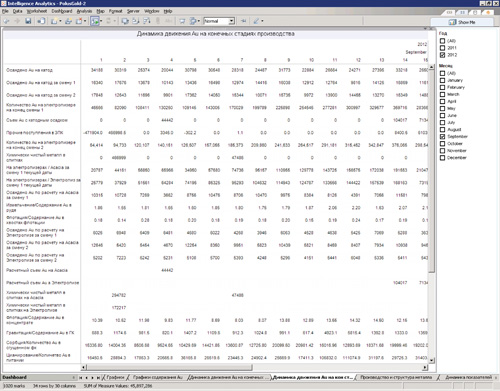500x391 pixels.
Task: Open the Analysis menu
Action: coord(84,11)
